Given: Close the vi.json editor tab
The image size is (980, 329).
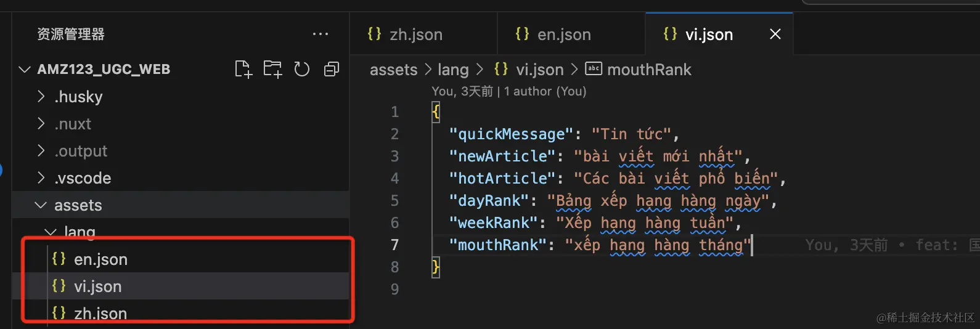Looking at the screenshot, I should coord(775,35).
